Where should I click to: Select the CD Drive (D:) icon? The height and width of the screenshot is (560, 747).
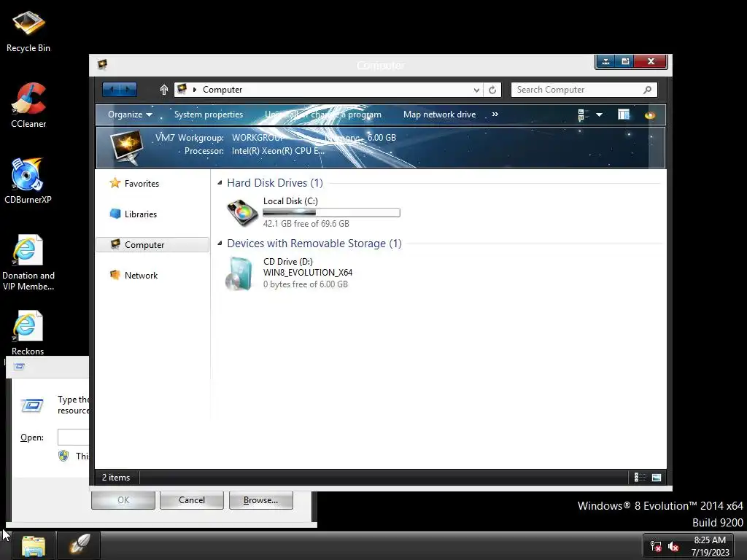point(239,274)
